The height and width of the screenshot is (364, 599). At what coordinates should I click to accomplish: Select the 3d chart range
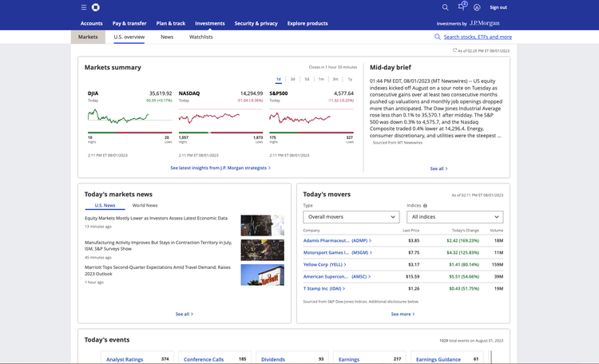click(x=292, y=79)
